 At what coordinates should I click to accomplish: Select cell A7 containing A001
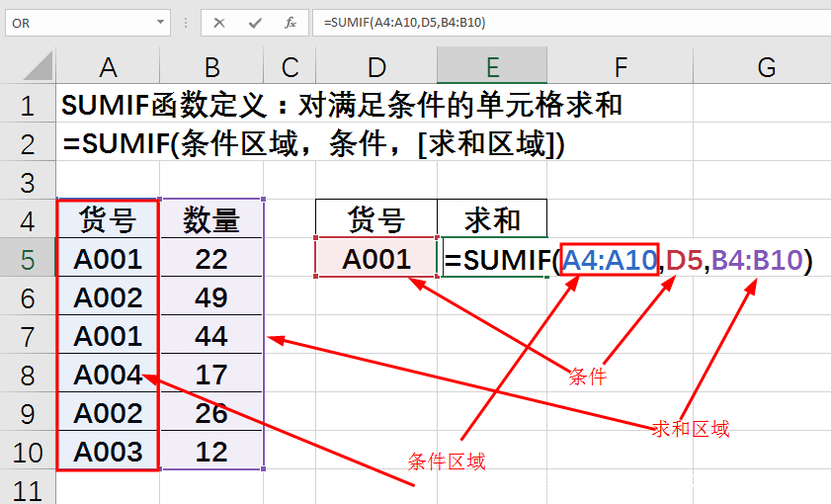tap(108, 336)
